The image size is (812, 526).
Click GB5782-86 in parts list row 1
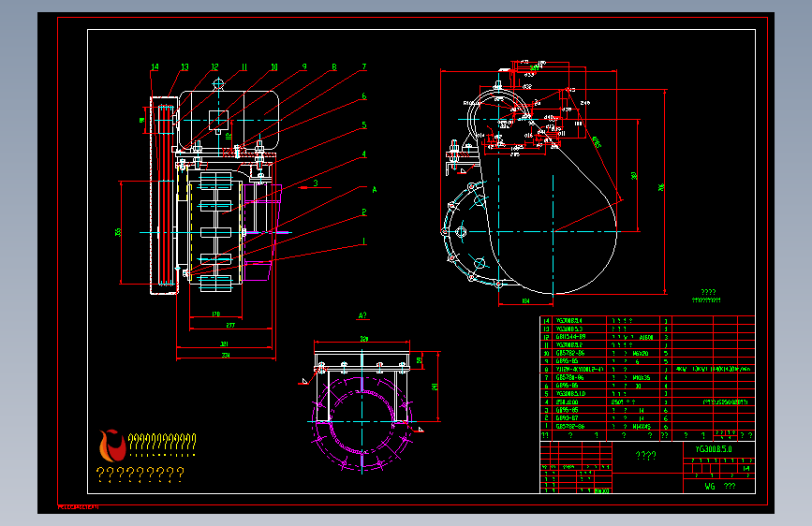(569, 427)
